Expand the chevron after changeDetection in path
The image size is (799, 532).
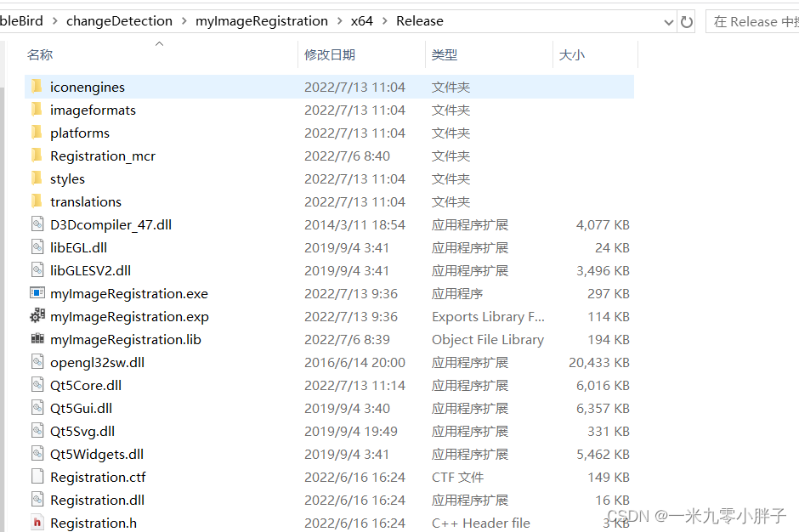[184, 21]
